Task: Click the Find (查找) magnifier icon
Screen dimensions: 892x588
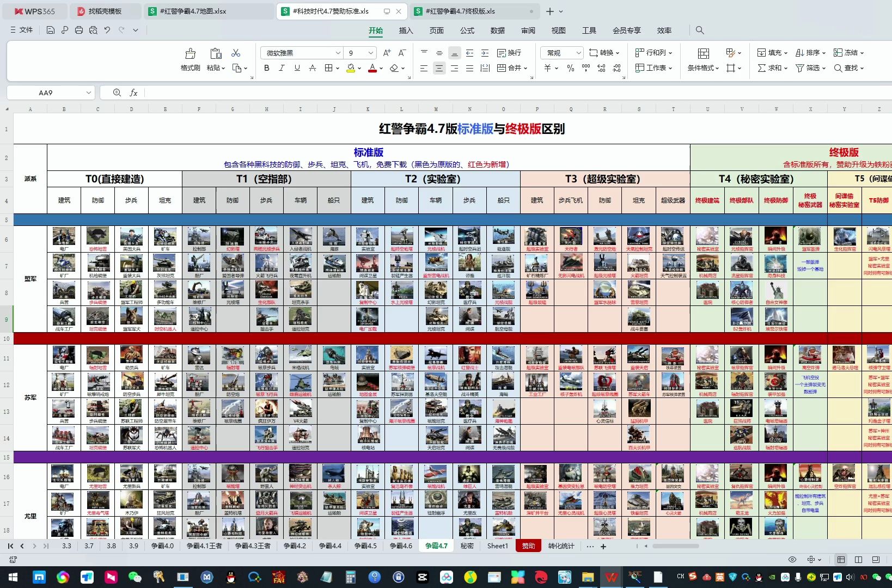Action: click(x=838, y=68)
